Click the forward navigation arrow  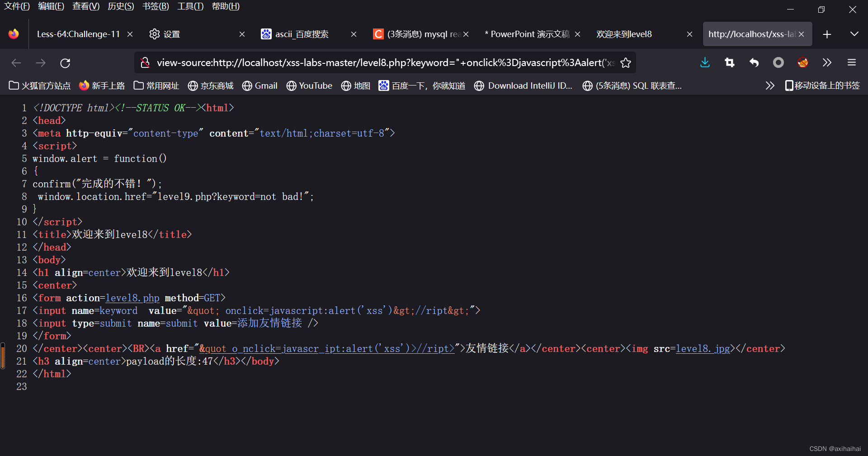point(40,62)
